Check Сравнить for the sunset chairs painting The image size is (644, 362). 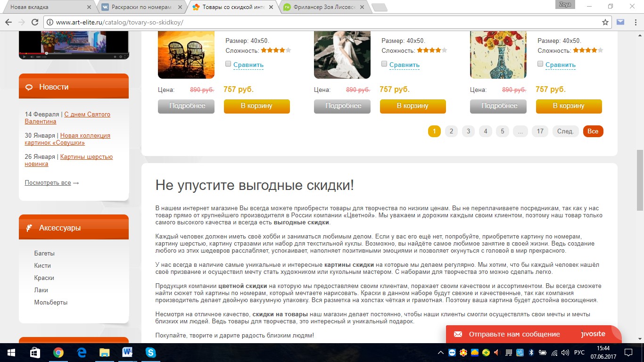coord(228,64)
